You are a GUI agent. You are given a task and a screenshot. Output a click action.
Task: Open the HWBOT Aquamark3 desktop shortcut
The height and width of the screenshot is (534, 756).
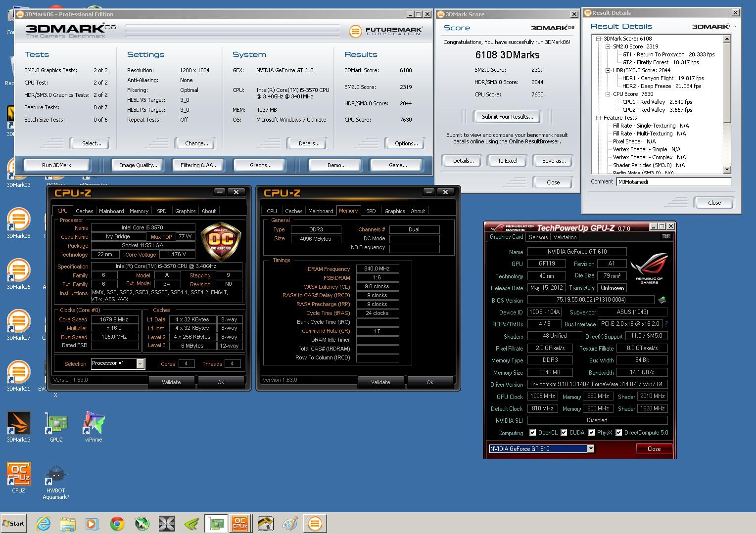[x=56, y=482]
